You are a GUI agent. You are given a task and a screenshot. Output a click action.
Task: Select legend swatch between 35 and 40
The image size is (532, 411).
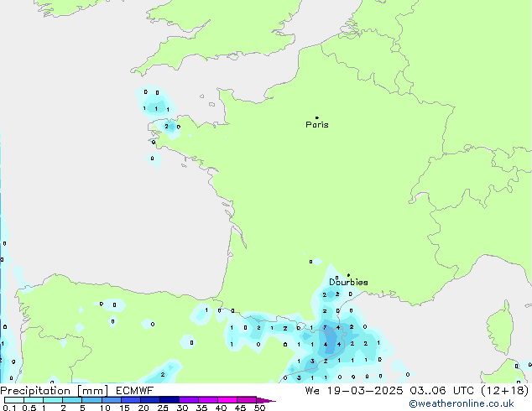[x=208, y=400]
